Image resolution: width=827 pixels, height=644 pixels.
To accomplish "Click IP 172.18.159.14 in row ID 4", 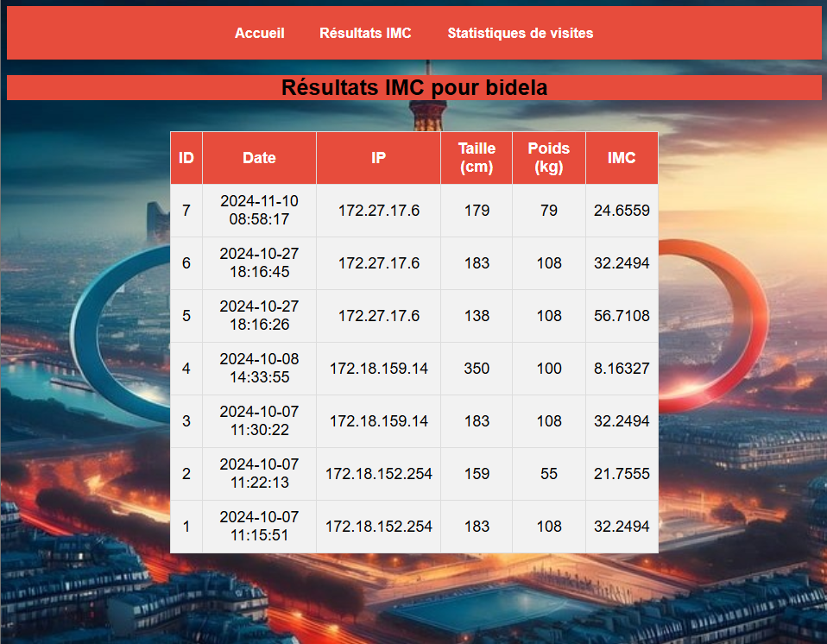I will click(379, 369).
